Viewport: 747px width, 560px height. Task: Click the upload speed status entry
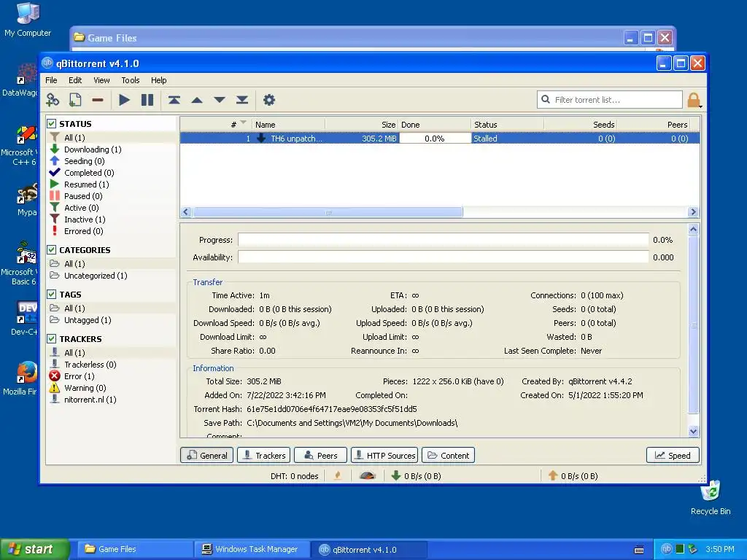point(573,475)
